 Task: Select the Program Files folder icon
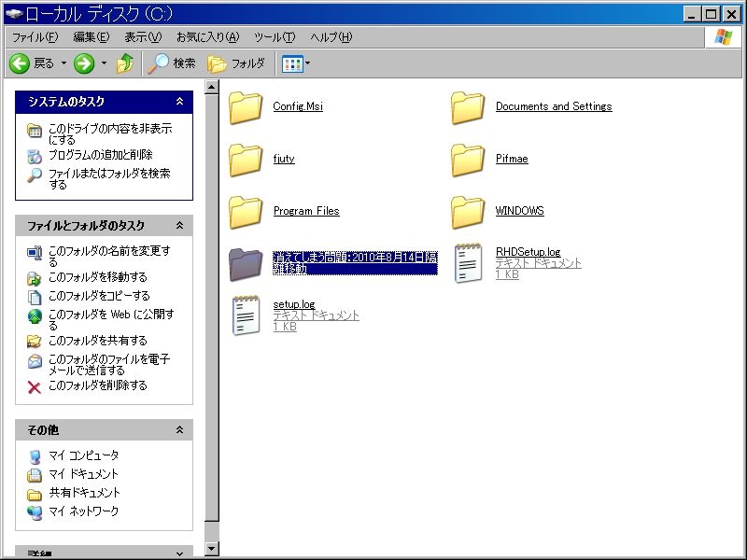click(246, 213)
